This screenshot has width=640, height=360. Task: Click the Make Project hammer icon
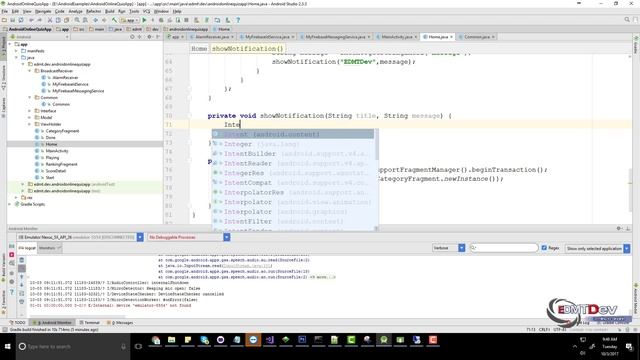114,20
